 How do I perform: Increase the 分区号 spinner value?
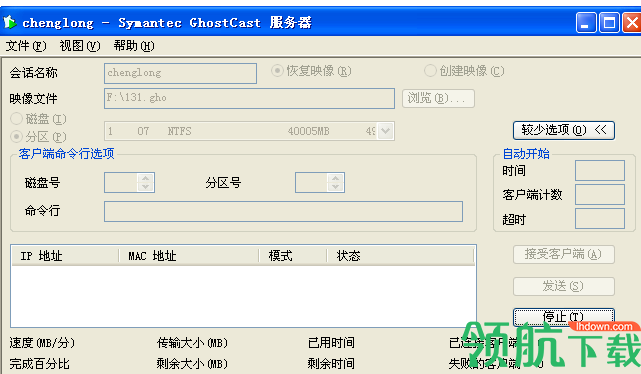coord(336,178)
